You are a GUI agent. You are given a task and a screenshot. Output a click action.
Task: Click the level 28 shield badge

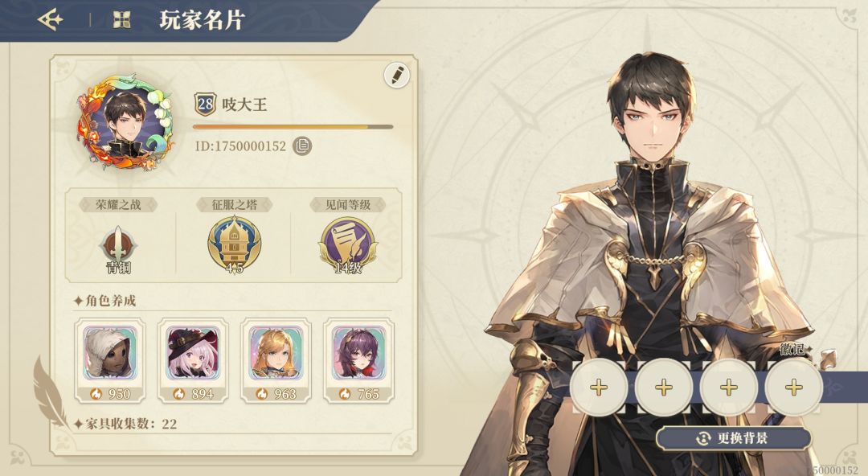(205, 105)
